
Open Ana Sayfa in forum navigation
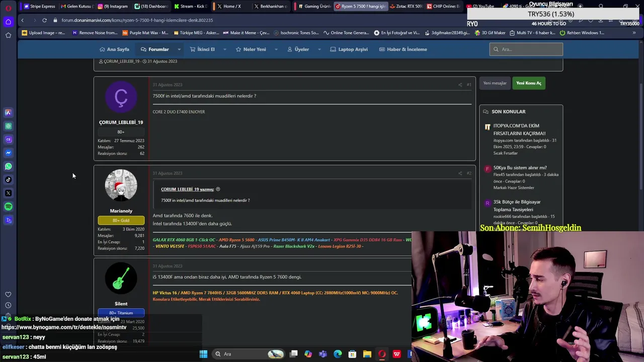(x=114, y=49)
